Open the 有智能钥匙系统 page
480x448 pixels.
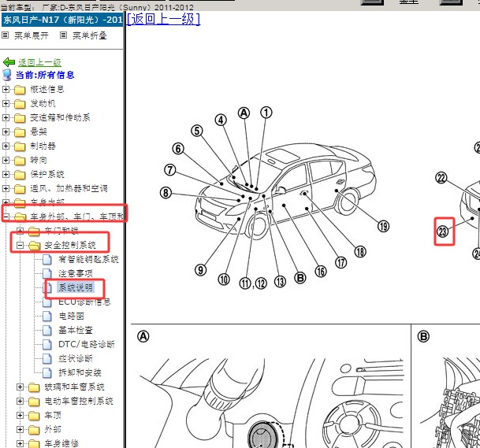(x=88, y=259)
